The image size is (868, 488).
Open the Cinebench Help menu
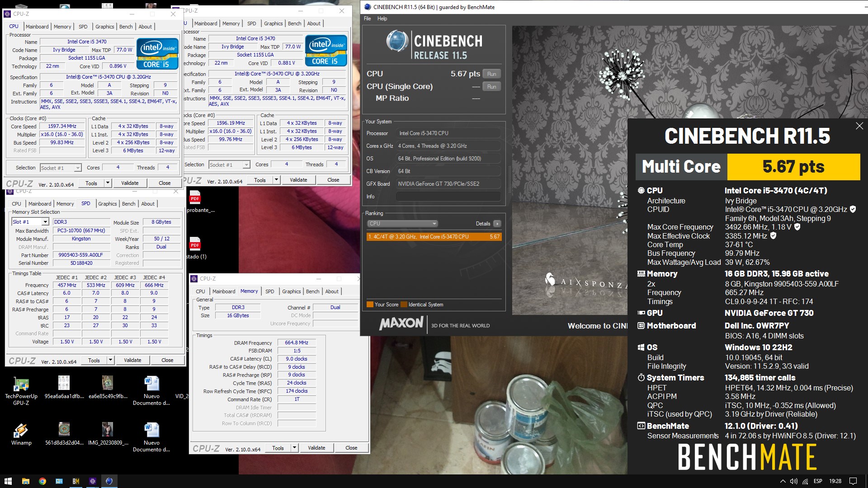click(x=382, y=19)
